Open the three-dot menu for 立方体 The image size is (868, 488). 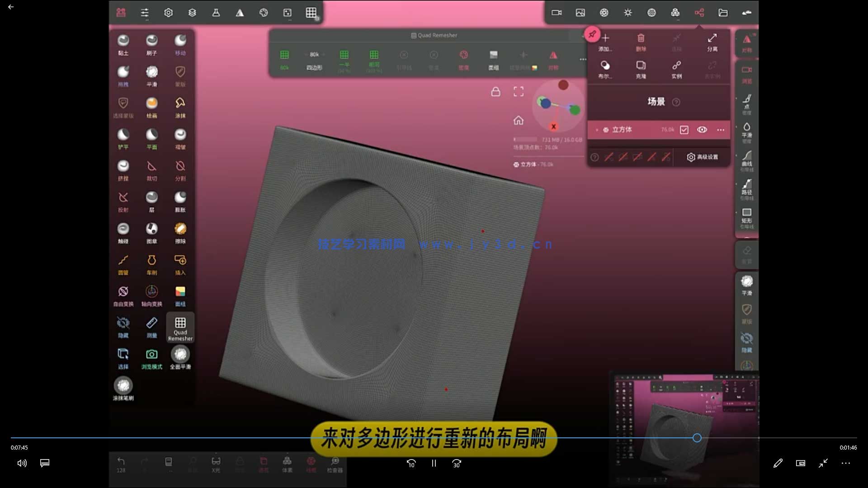721,130
